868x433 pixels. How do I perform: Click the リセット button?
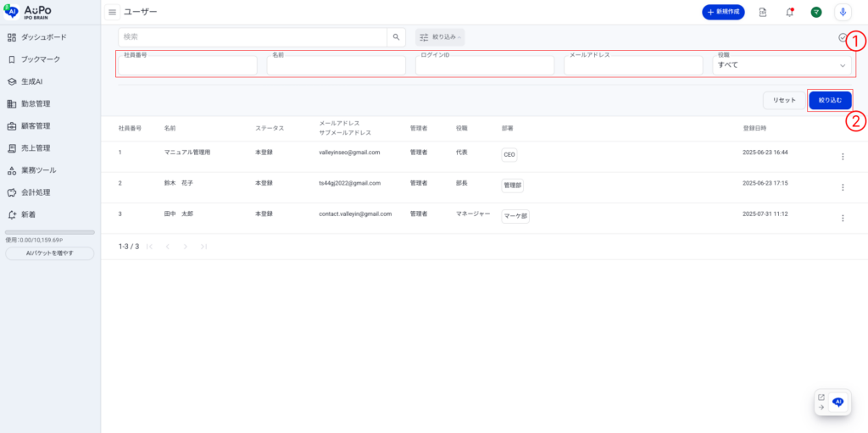tap(784, 100)
